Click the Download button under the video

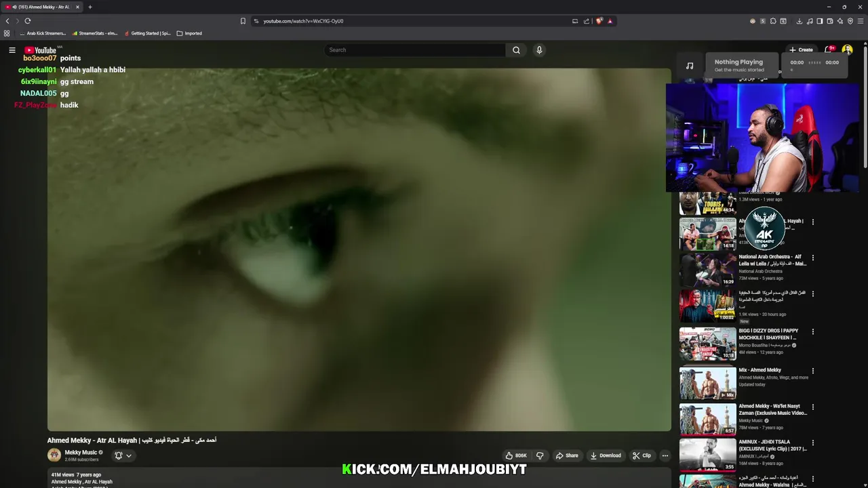click(606, 455)
